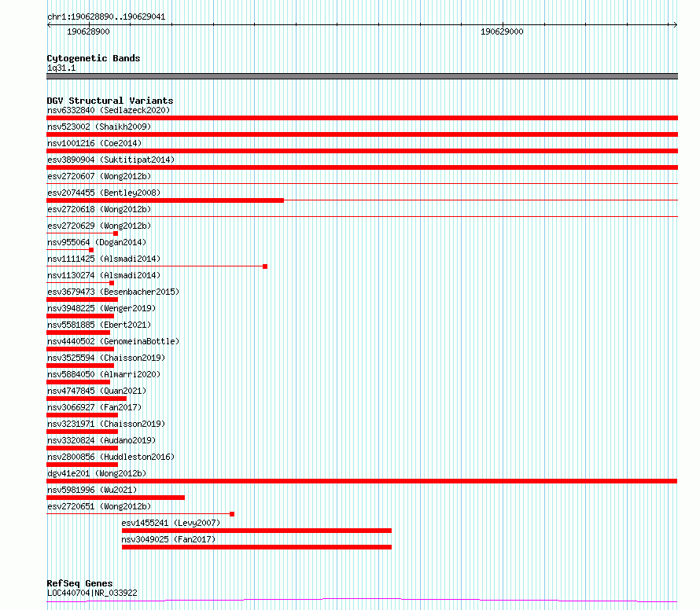Click the ruler's right arrow end

pos(675,25)
